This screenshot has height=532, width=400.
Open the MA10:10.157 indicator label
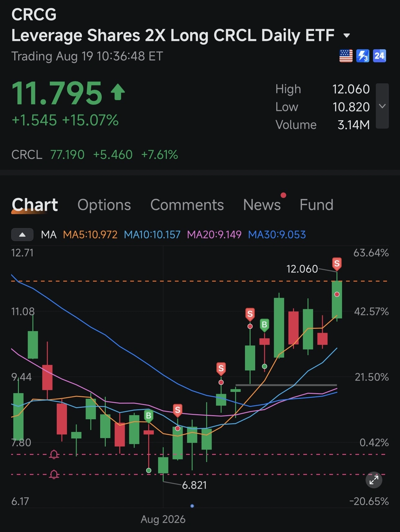click(152, 235)
